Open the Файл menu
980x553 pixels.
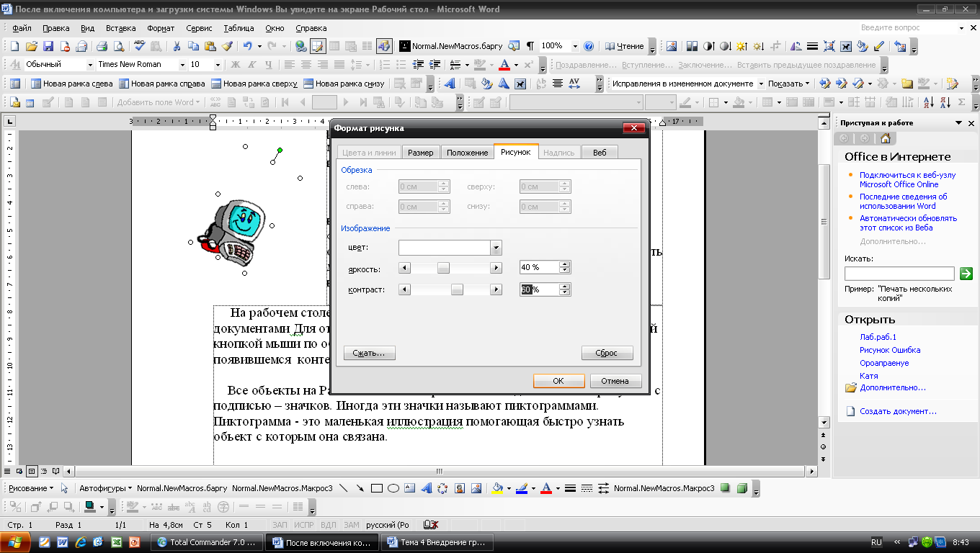click(22, 28)
